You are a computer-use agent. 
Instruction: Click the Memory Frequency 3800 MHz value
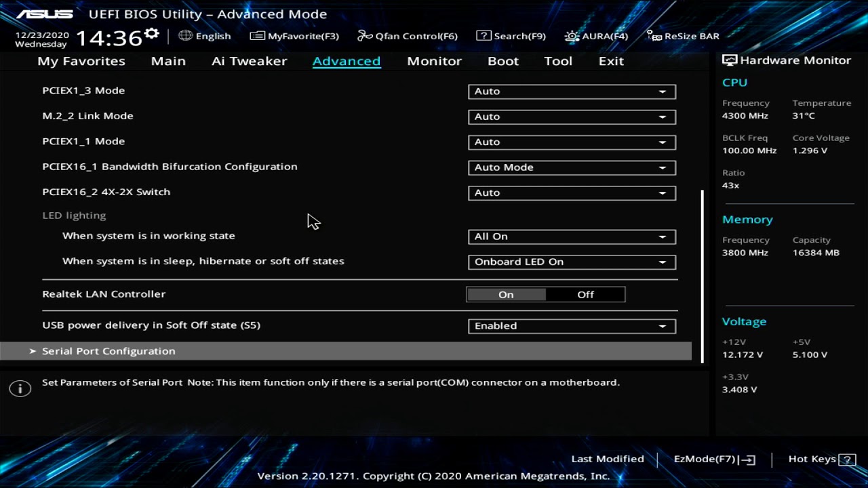click(x=745, y=253)
